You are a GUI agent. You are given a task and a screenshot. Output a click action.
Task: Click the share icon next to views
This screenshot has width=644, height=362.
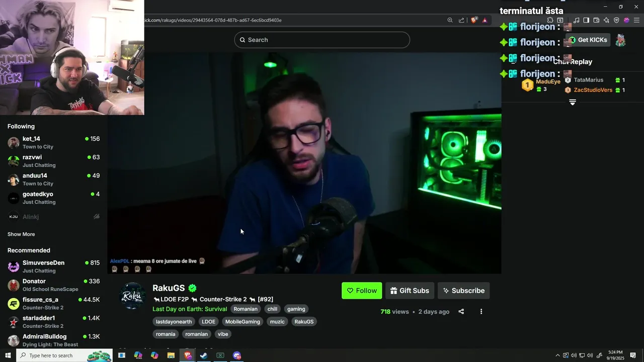coord(461,312)
